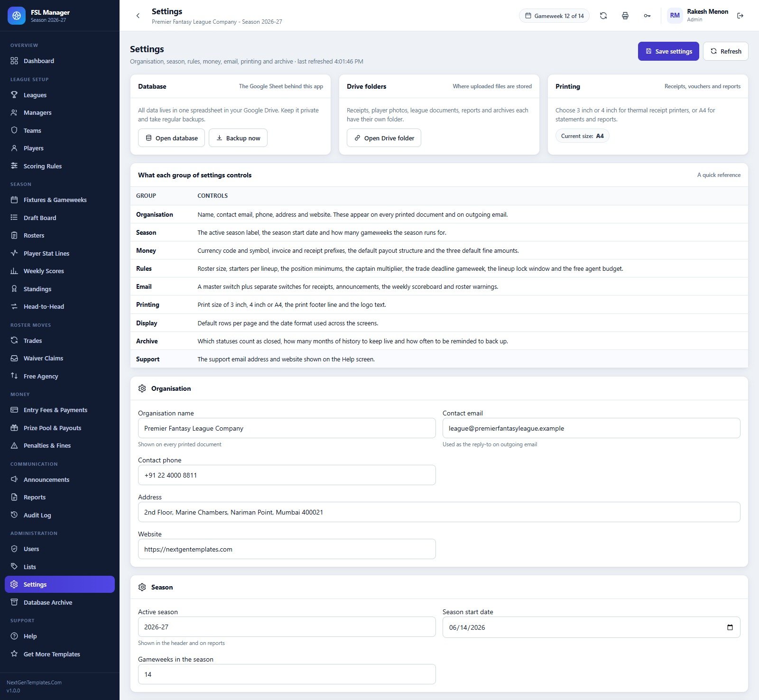
Task: Click the Audit Log history icon
Action: (x=14, y=515)
